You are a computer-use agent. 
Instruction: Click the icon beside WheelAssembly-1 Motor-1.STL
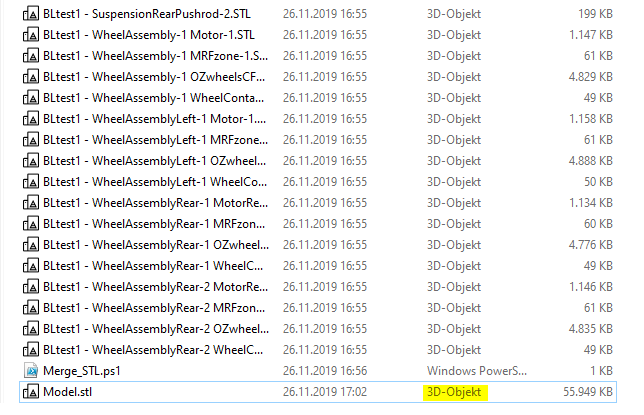click(x=31, y=35)
